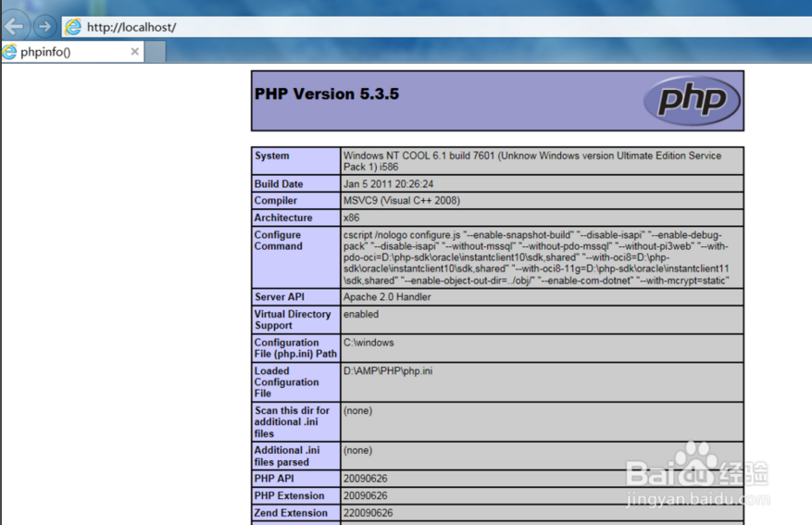
Task: Go forward with the browser Forward arrow
Action: point(45,27)
